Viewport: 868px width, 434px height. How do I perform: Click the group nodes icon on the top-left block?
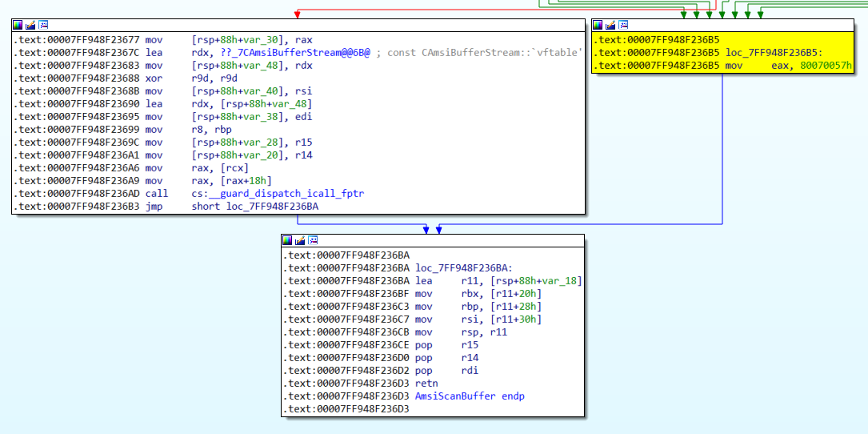42,26
